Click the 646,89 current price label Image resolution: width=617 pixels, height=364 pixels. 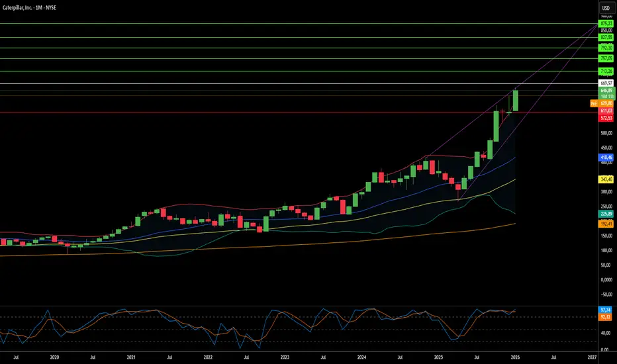coord(606,91)
